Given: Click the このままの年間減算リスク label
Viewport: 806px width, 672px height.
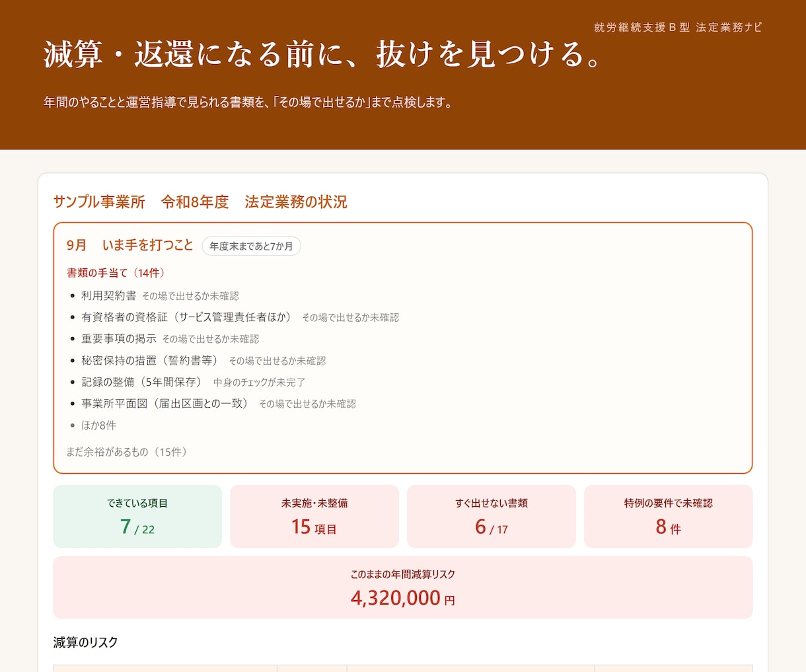Looking at the screenshot, I should click(403, 574).
